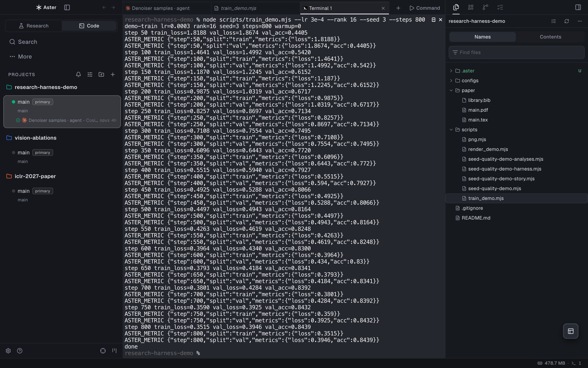
Task: Open the vision-ablations project
Action: 36,138
